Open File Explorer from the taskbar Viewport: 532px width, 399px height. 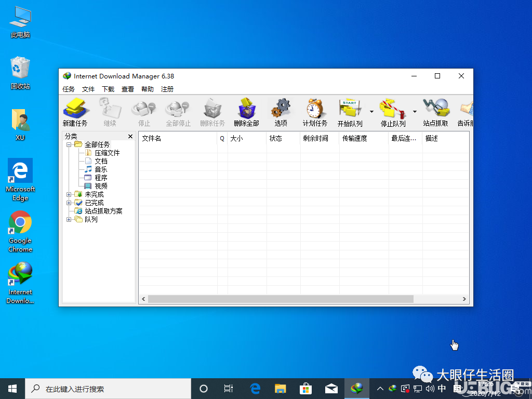coord(280,389)
